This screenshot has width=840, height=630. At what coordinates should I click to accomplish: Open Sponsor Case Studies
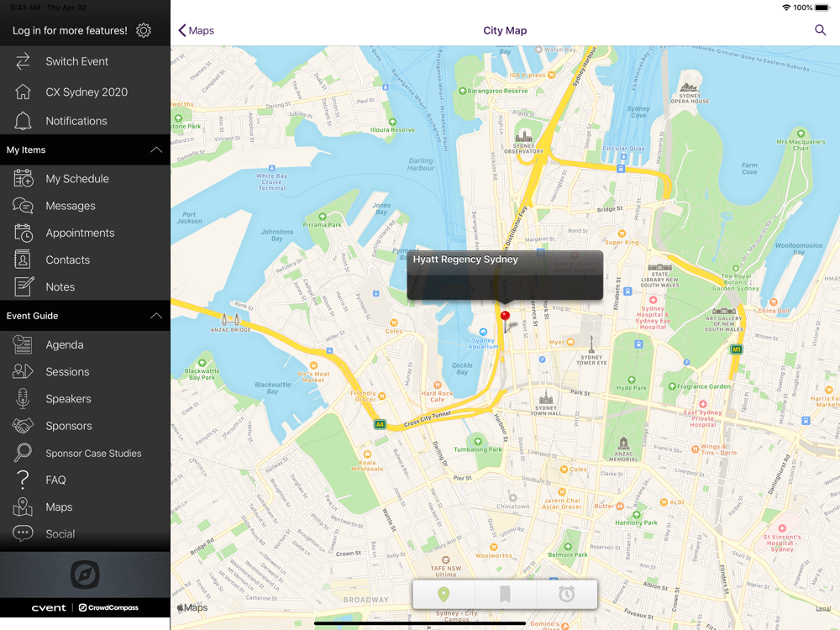(85, 453)
